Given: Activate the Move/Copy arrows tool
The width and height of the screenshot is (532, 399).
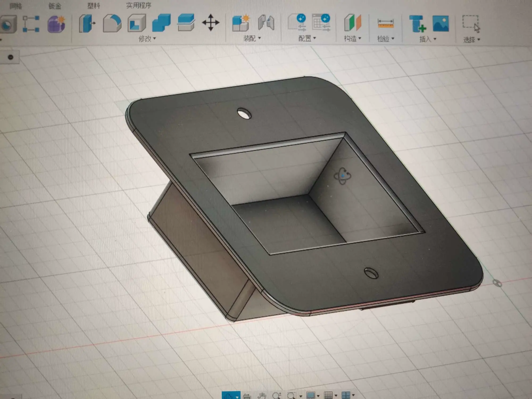Looking at the screenshot, I should coord(211,22).
